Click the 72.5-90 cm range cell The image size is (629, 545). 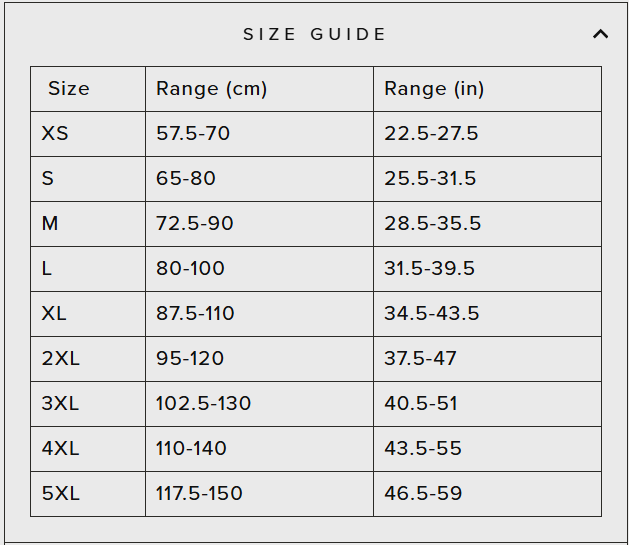pyautogui.click(x=195, y=224)
